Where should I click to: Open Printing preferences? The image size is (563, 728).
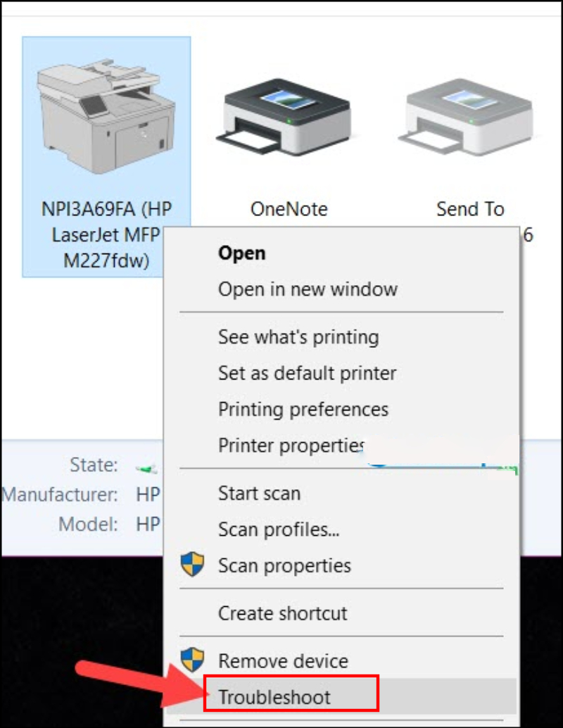click(303, 409)
